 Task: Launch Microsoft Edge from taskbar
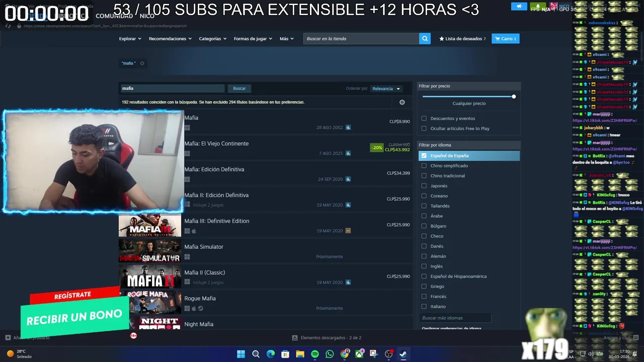tap(271, 354)
